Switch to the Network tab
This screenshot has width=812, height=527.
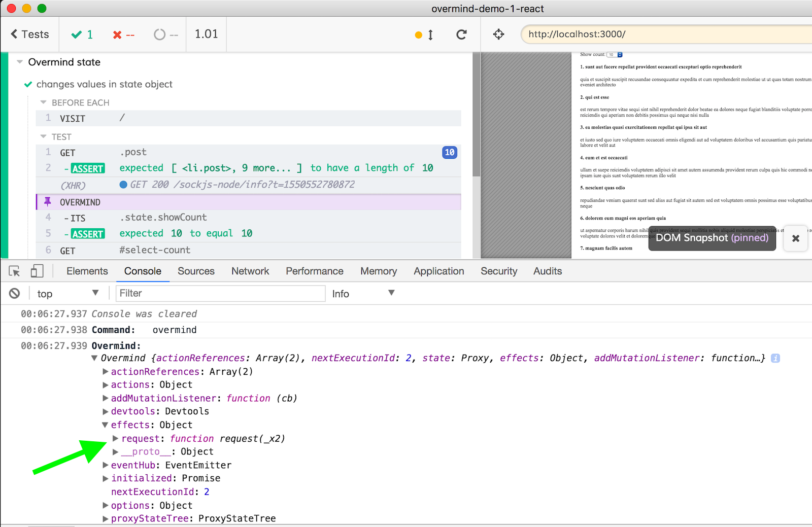click(250, 271)
